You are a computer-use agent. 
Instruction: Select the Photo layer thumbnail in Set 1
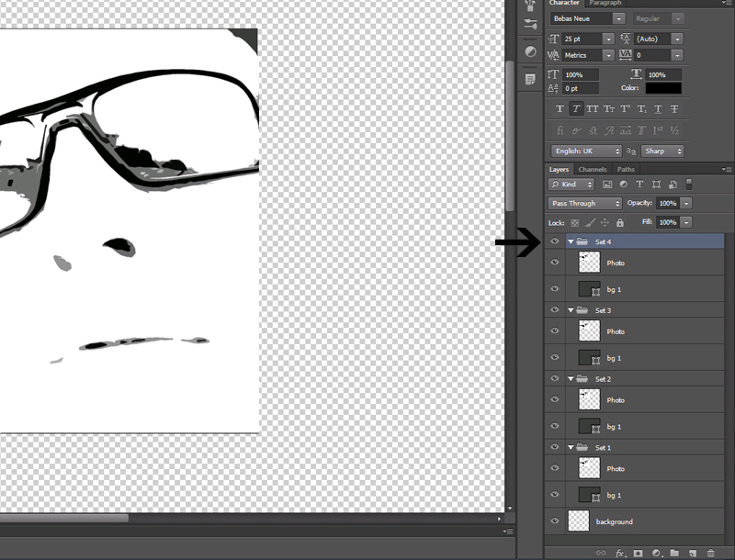click(589, 468)
